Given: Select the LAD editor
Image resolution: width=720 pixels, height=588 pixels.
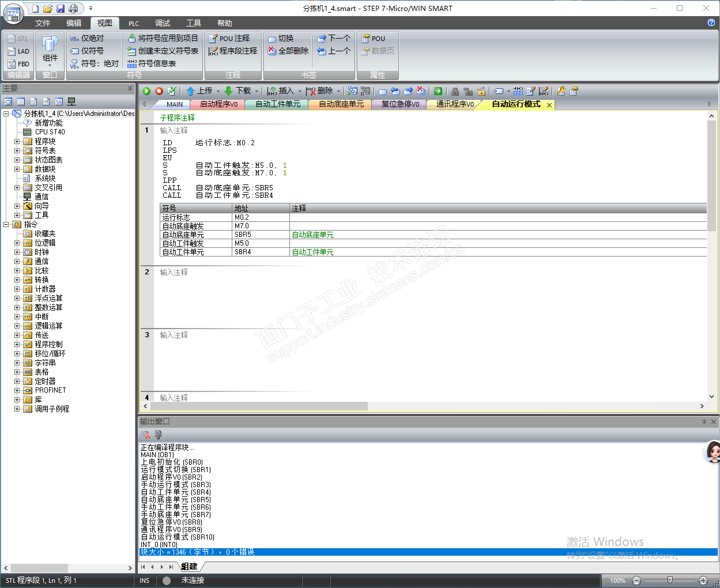Looking at the screenshot, I should (19, 51).
